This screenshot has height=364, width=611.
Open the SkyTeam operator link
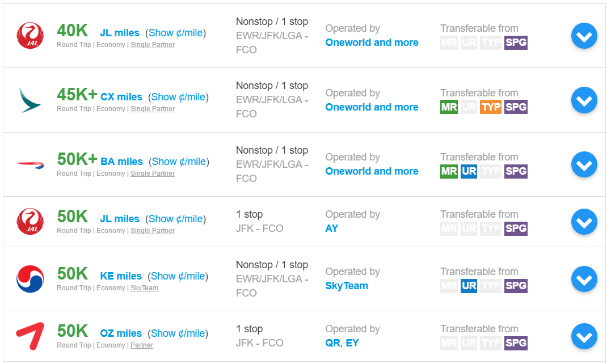(347, 286)
